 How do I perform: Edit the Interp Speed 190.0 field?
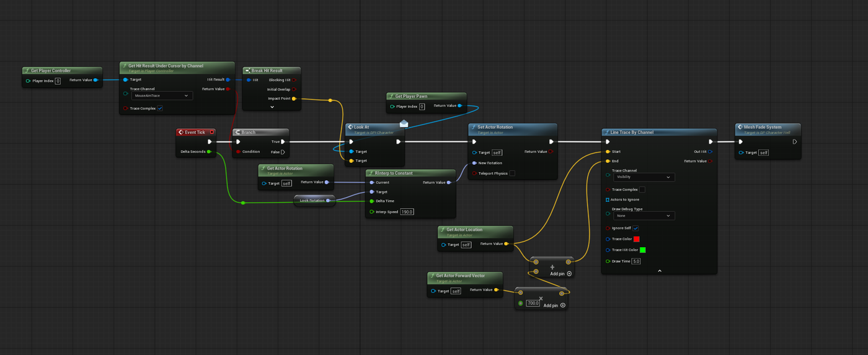(407, 212)
